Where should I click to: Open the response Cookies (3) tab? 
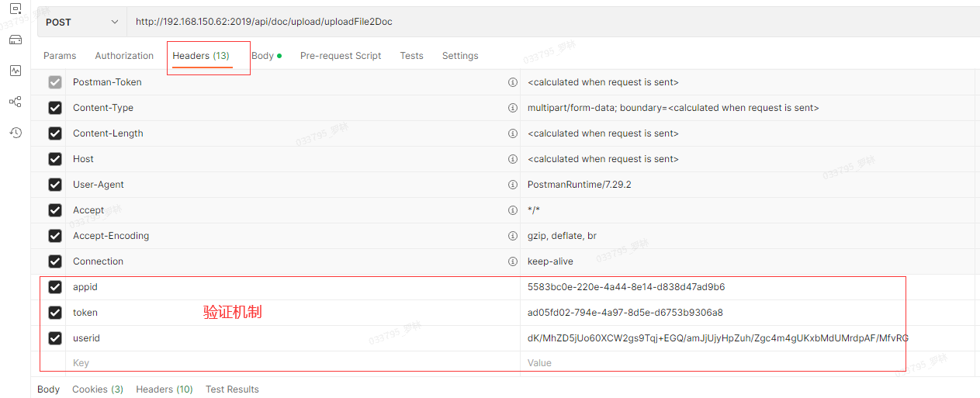coord(98,389)
